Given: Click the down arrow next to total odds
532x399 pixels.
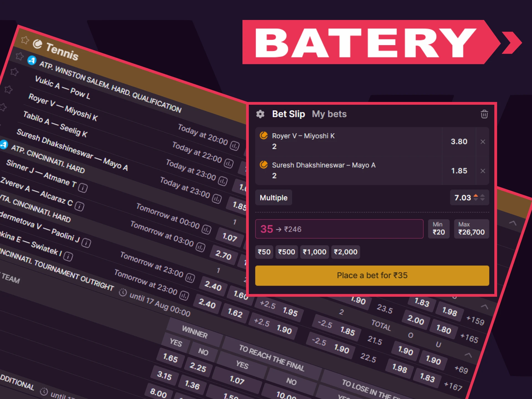Looking at the screenshot, I should tap(483, 200).
